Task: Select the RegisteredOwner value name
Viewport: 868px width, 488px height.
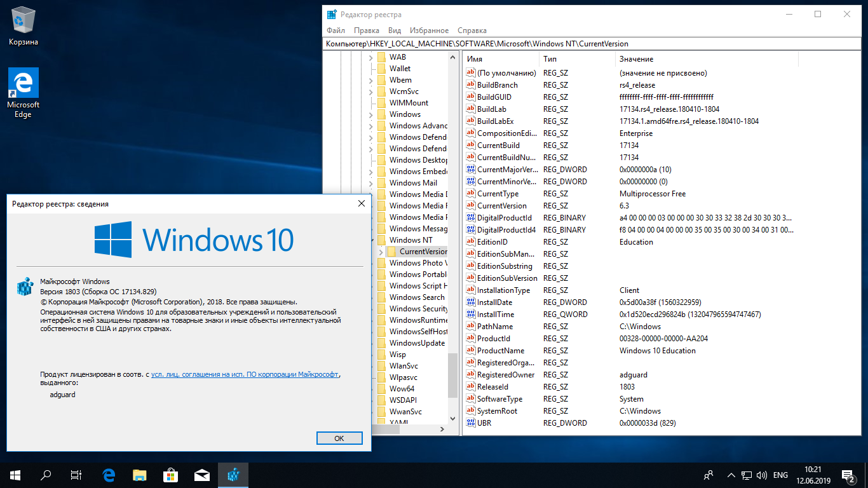Action: (506, 374)
